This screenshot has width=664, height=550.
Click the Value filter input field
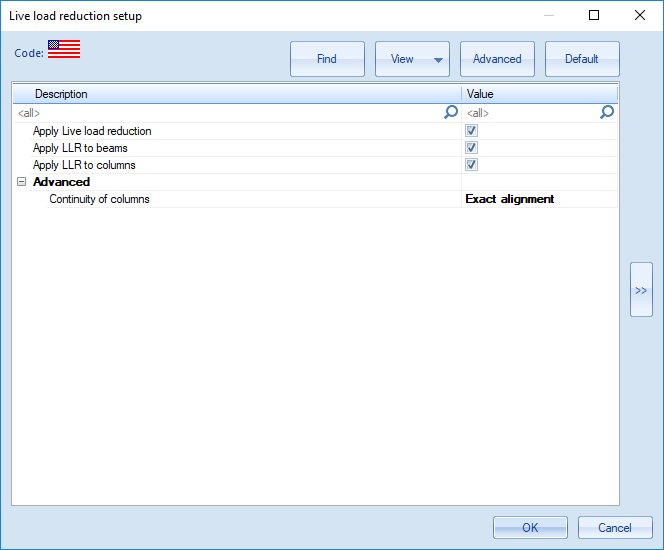tap(530, 114)
